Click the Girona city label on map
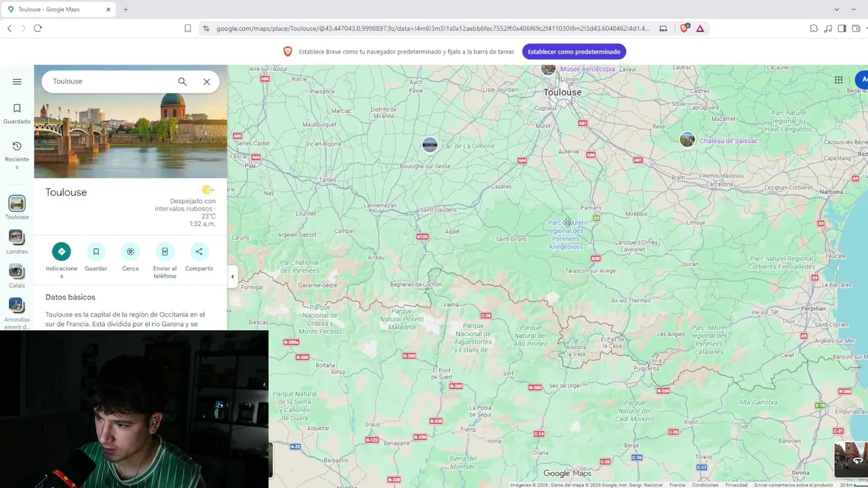 pyautogui.click(x=800, y=472)
